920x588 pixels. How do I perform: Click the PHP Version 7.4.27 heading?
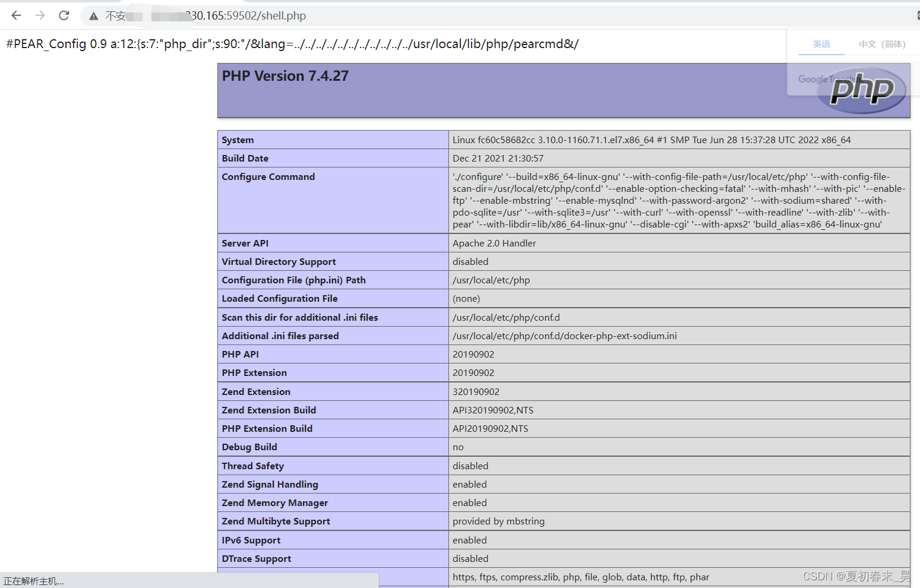pyautogui.click(x=285, y=76)
